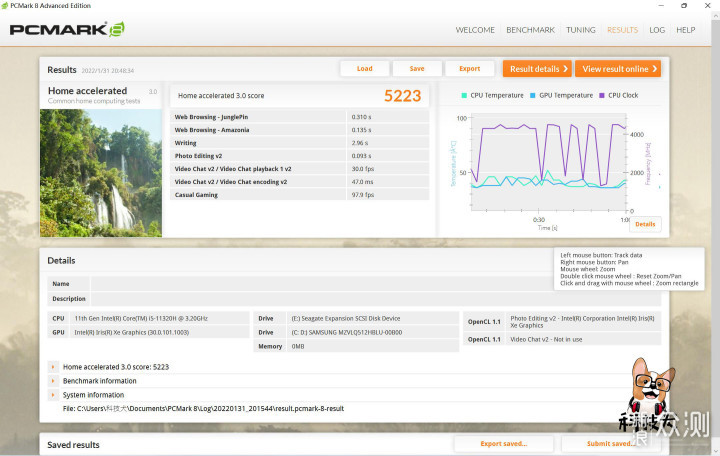This screenshot has height=456, width=720.
Task: Expand Benchmark information section
Action: click(x=53, y=381)
